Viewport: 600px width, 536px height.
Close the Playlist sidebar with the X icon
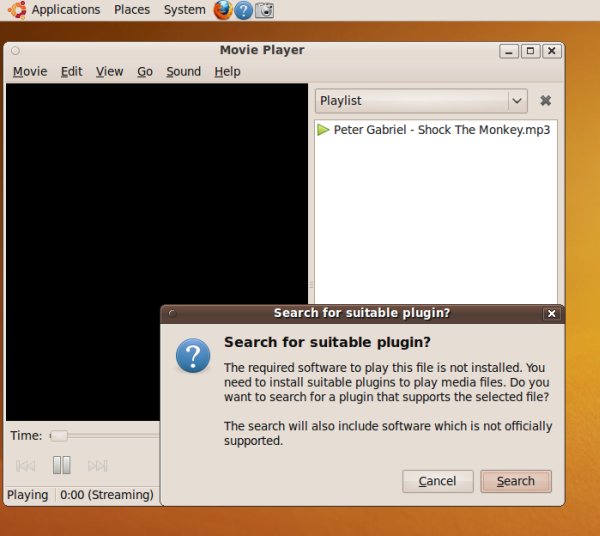click(x=545, y=101)
